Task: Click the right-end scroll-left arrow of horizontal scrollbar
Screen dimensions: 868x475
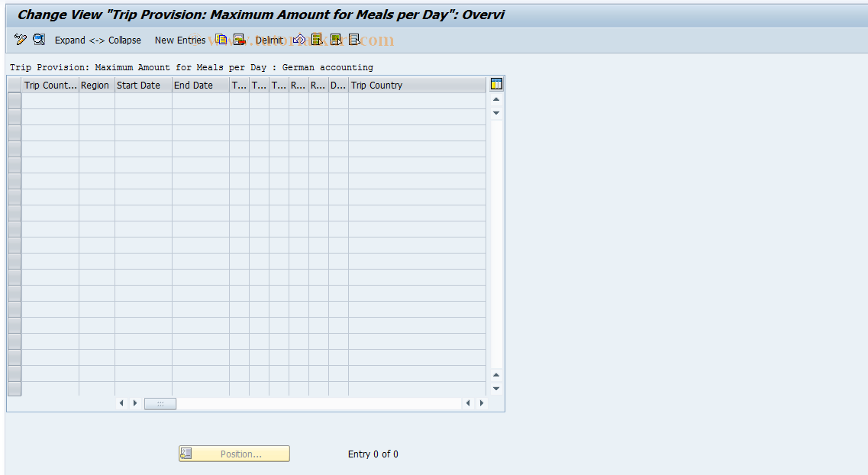Action: pos(468,403)
